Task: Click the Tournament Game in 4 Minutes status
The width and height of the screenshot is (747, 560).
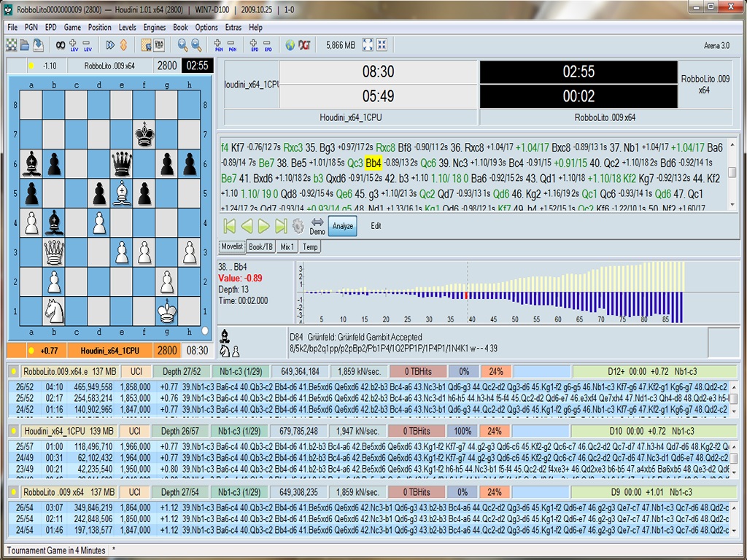Action: pyautogui.click(x=56, y=551)
